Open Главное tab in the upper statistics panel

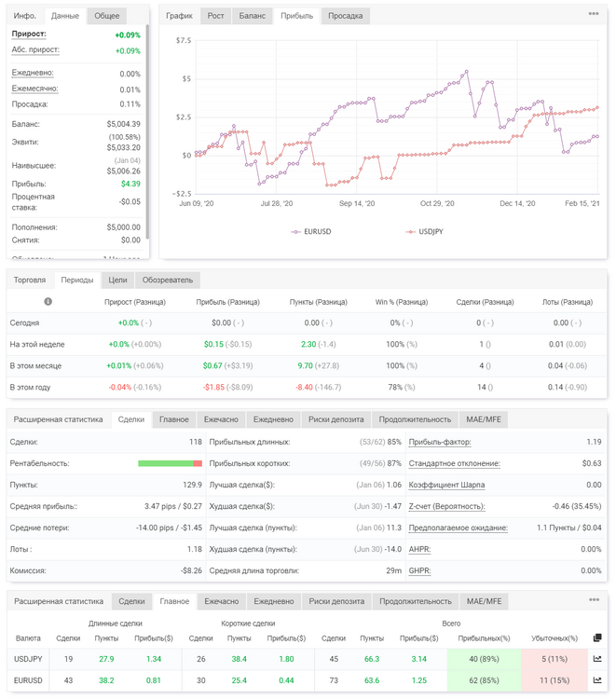coord(174,419)
